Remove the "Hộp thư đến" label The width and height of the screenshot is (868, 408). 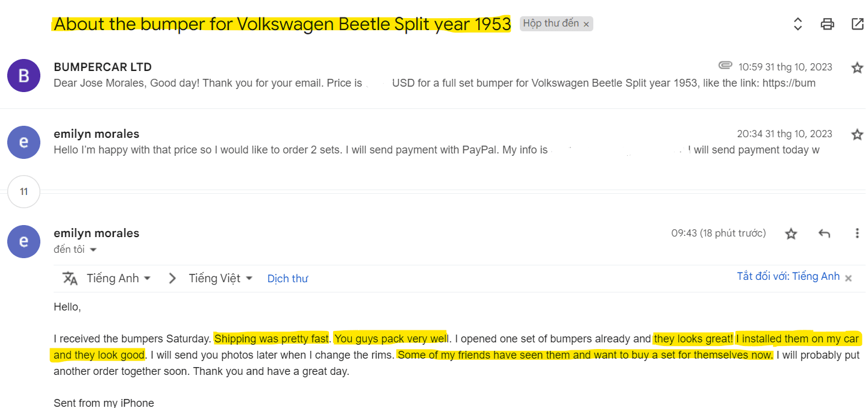click(x=586, y=25)
